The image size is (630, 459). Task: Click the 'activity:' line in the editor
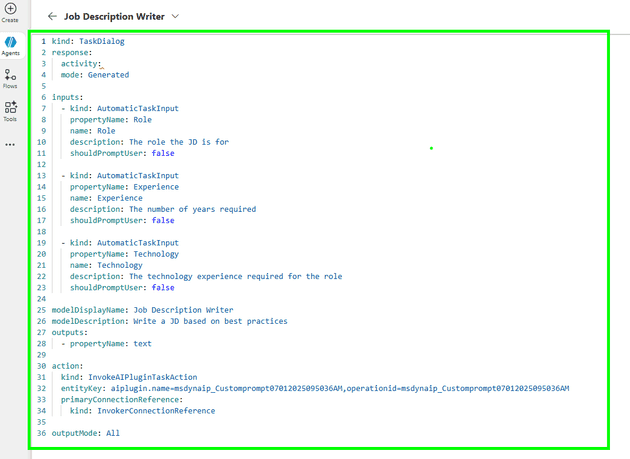(81, 64)
